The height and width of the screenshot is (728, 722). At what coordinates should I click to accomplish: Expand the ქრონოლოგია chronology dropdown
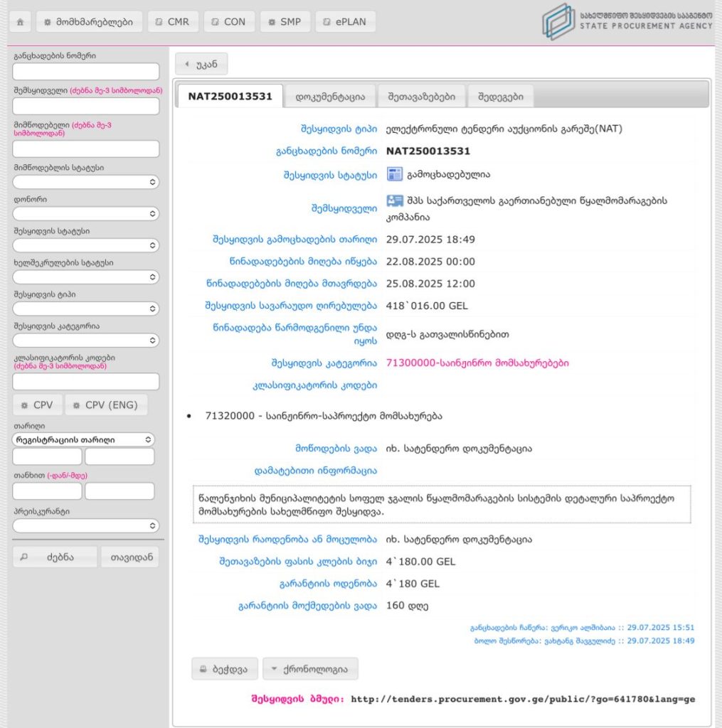(310, 669)
